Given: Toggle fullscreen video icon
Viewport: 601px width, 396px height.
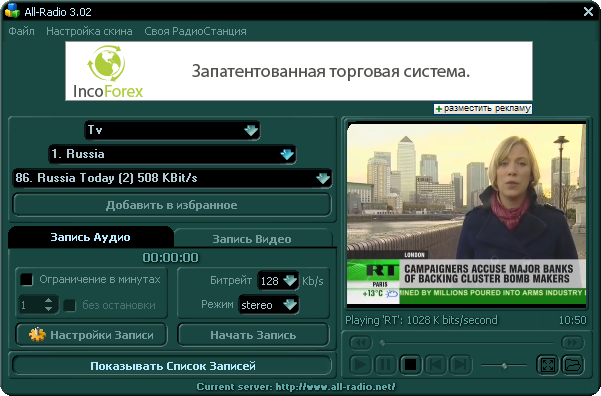Looking at the screenshot, I should tap(548, 364).
